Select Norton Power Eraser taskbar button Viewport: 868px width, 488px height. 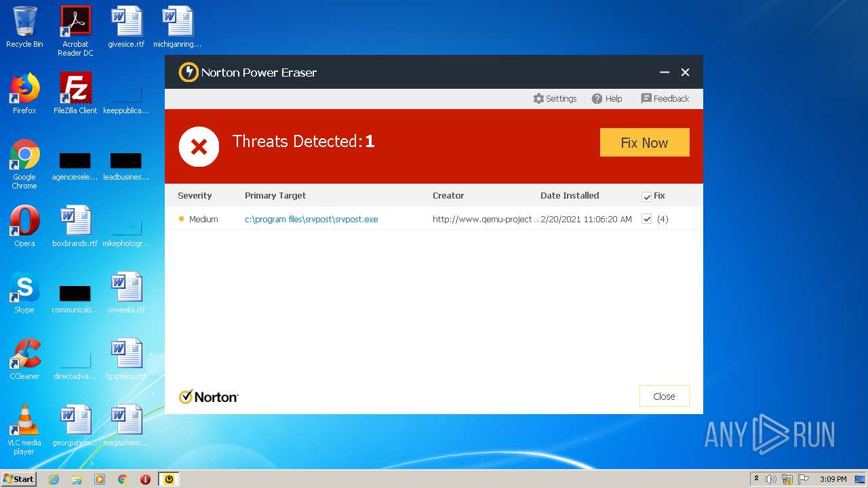169,479
